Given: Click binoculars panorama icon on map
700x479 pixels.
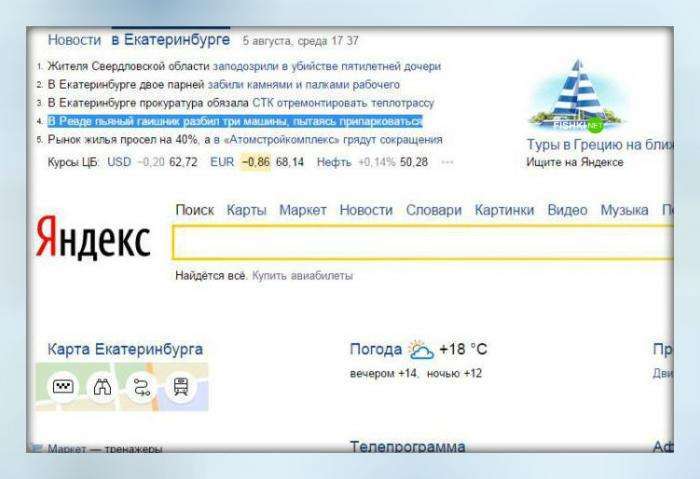Looking at the screenshot, I should [x=102, y=387].
